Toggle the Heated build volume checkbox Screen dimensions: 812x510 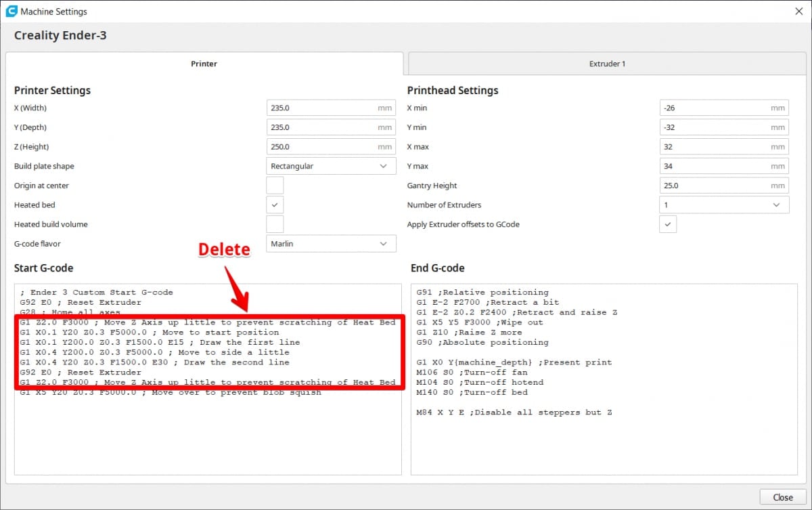tap(275, 224)
